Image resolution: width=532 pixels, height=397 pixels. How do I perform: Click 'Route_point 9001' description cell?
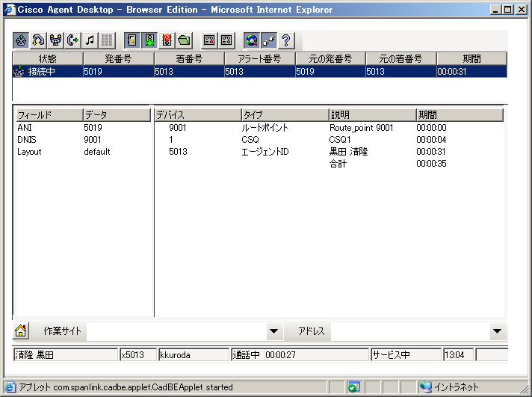coord(362,128)
